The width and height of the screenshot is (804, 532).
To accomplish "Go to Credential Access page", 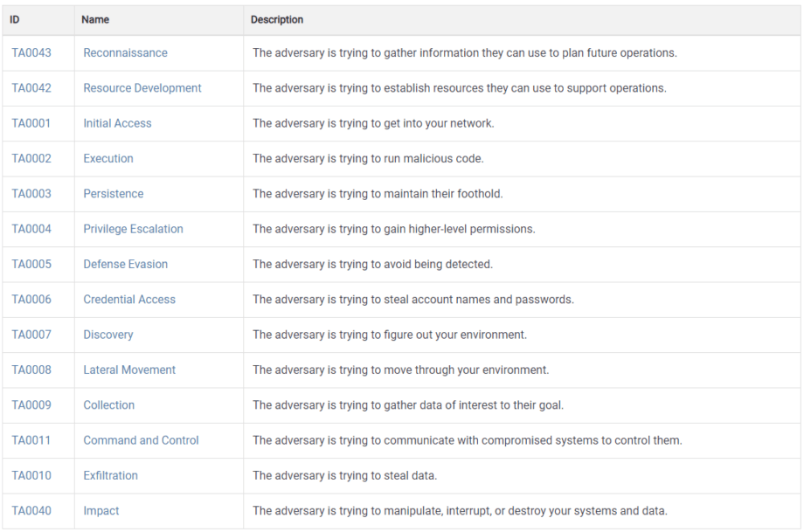I will coord(129,300).
